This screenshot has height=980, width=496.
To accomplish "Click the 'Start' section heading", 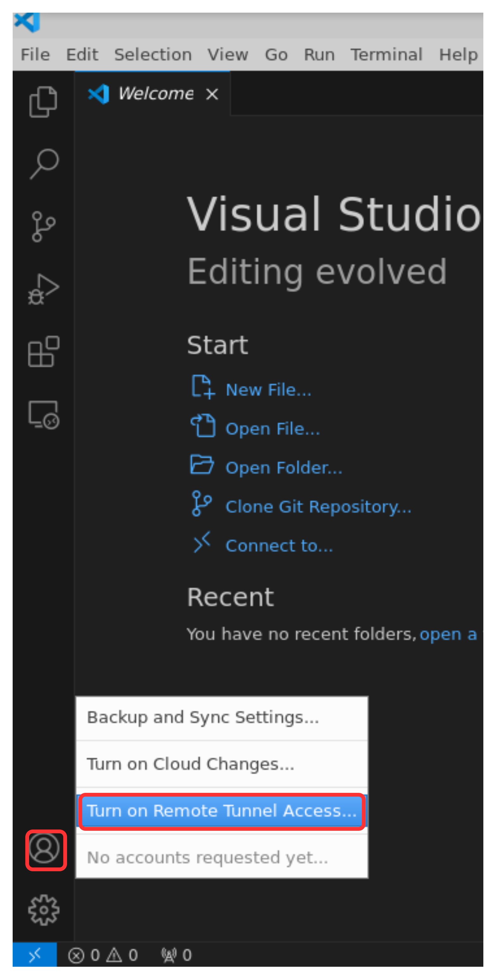I will click(x=217, y=345).
